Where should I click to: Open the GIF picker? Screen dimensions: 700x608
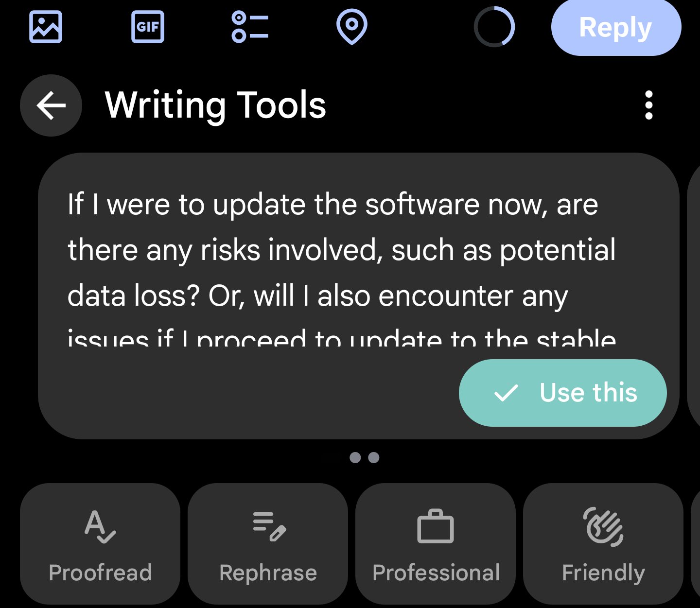pos(148,27)
